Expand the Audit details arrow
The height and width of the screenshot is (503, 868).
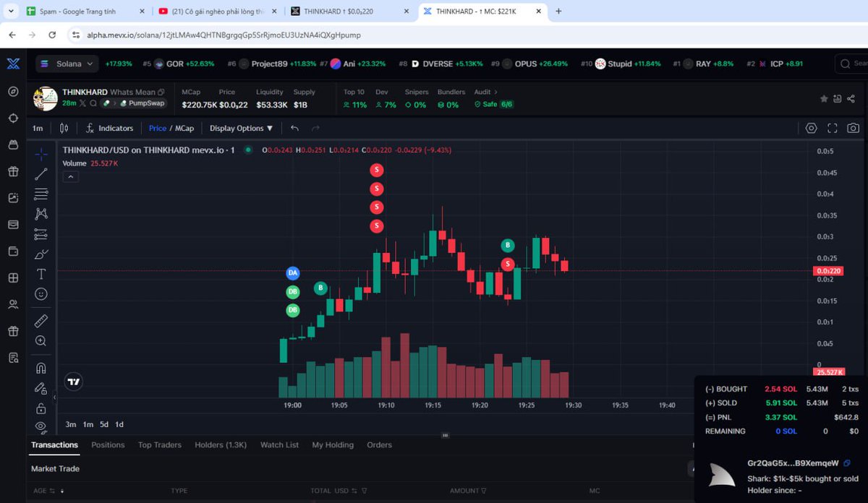point(496,92)
